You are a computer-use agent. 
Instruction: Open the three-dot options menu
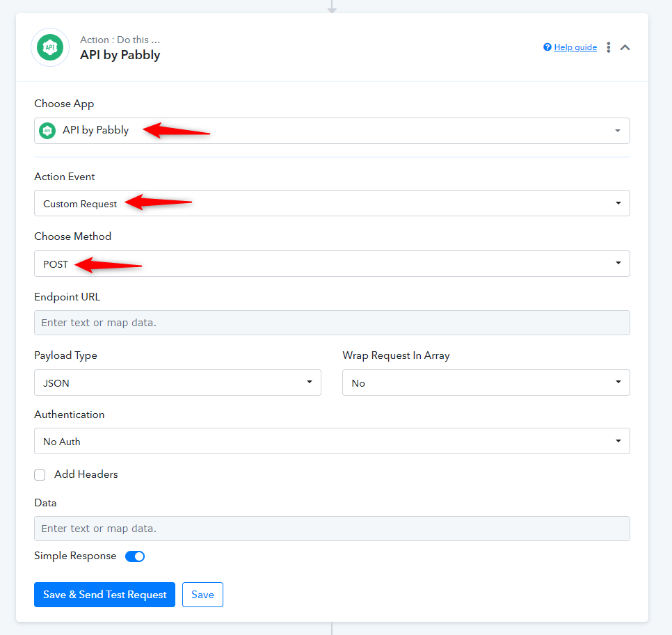coord(609,47)
